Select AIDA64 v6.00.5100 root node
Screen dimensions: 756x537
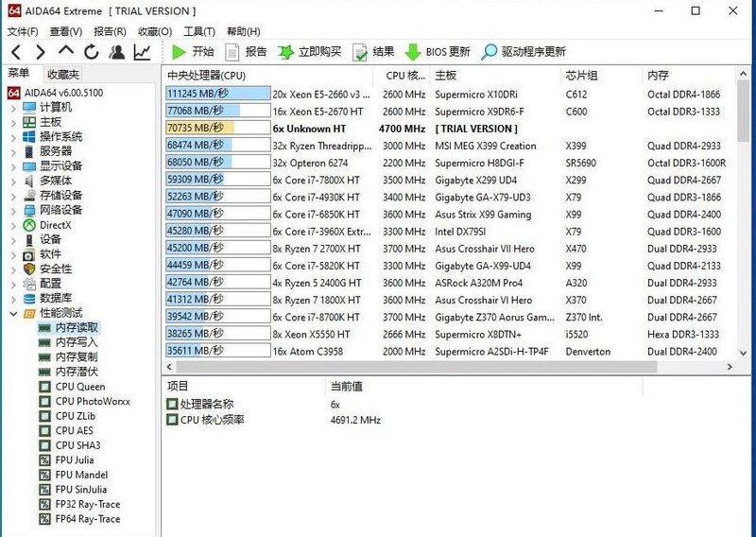pos(56,93)
